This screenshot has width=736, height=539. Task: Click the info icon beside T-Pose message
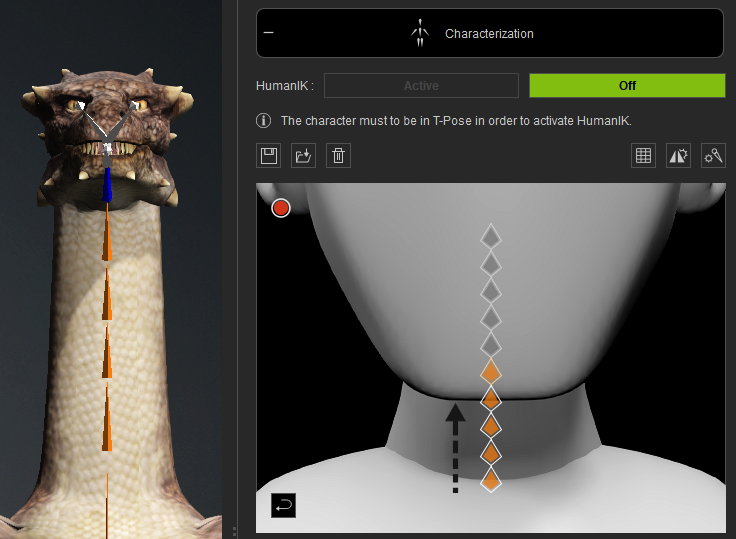263,121
